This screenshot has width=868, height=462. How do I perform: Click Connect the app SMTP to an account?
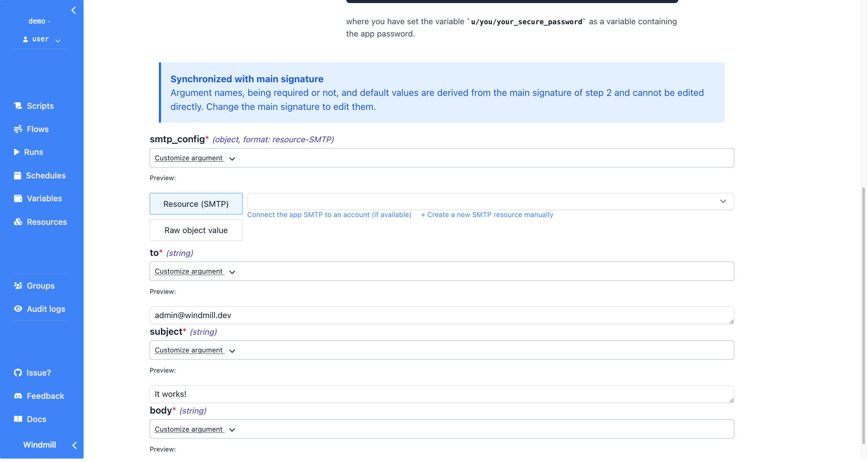(x=329, y=215)
